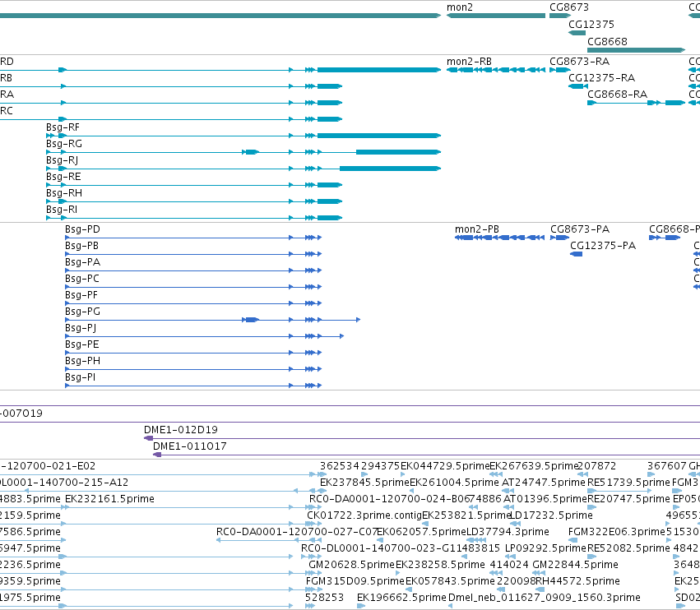Click the EK044729.5prime EST label
The width and height of the screenshot is (700, 610).
[x=445, y=466]
